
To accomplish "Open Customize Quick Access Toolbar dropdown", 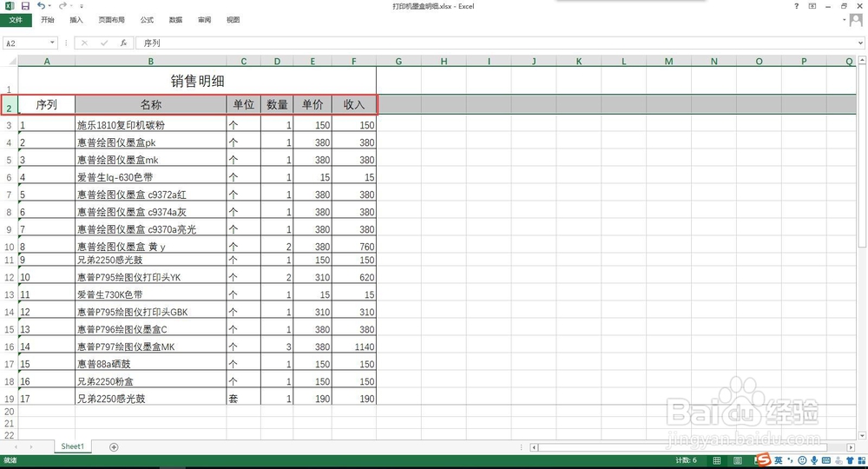I will (x=82, y=6).
